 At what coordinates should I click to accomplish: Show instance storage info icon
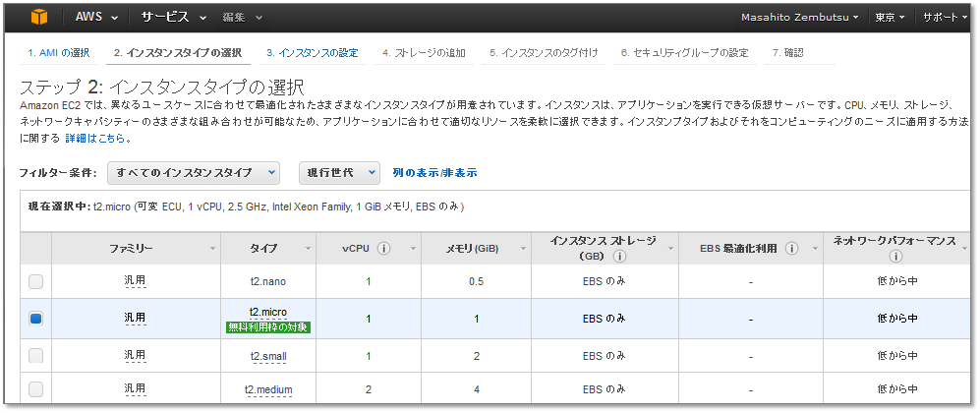(618, 257)
